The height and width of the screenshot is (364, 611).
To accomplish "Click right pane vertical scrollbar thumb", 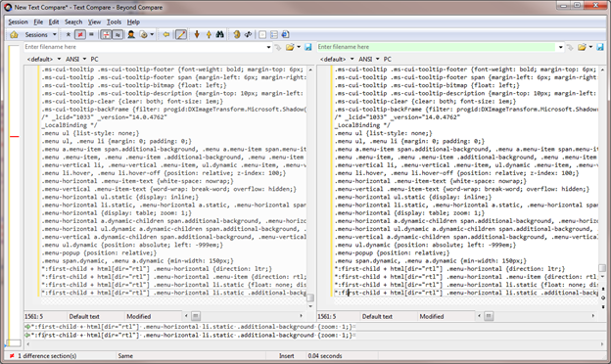I will [602, 268].
